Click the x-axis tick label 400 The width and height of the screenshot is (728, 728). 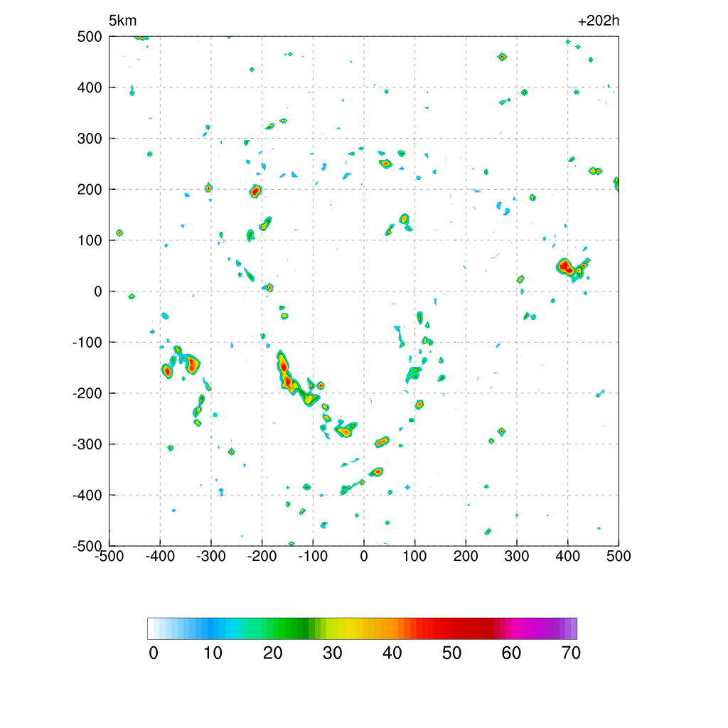[x=568, y=556]
